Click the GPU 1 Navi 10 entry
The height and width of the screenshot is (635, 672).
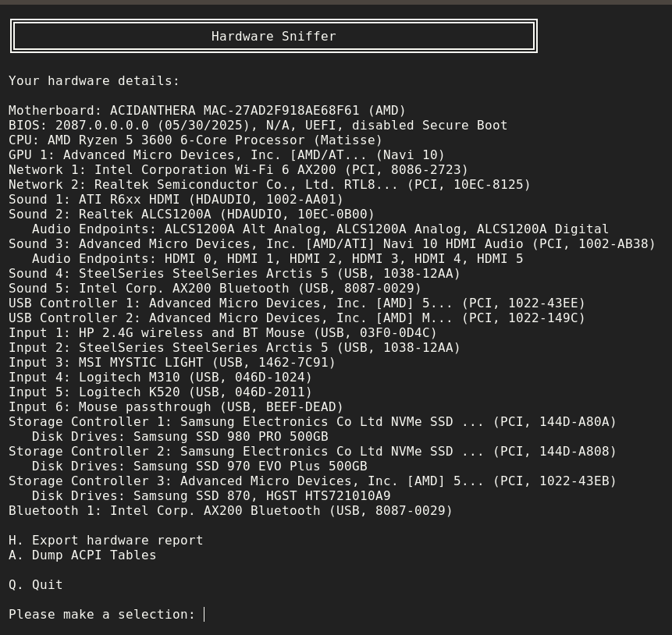click(226, 155)
